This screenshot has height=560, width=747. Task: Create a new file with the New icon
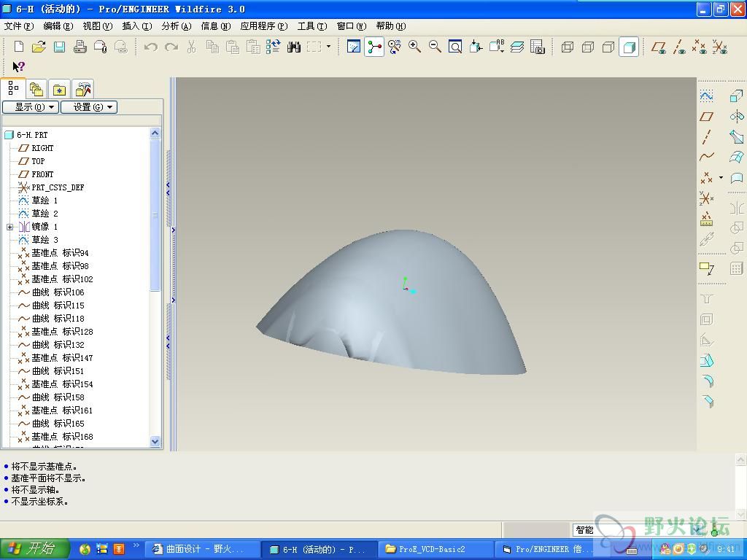tap(18, 47)
